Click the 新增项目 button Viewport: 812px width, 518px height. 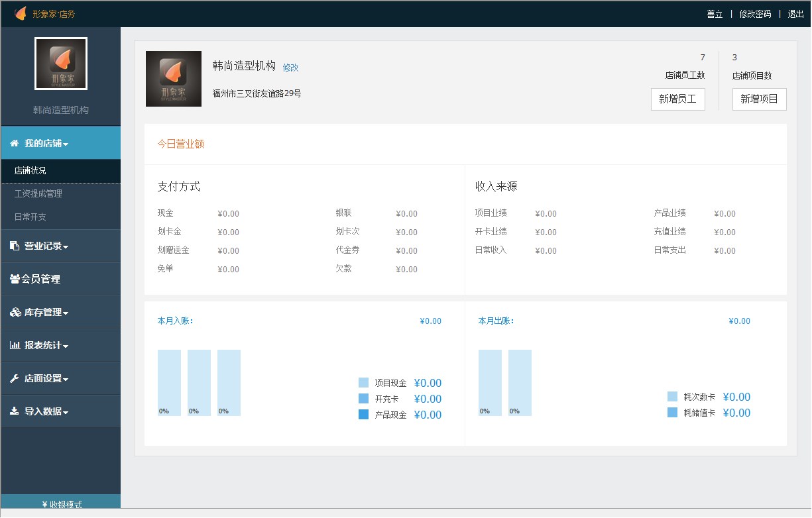pyautogui.click(x=760, y=99)
